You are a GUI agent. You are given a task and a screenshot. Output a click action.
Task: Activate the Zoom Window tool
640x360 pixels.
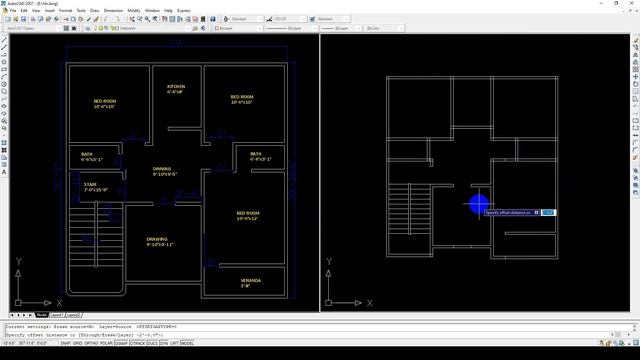147,19
